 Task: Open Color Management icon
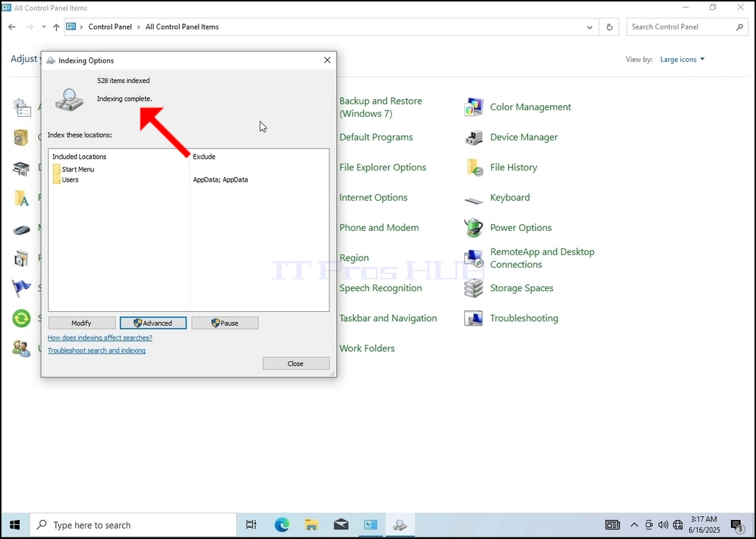pyautogui.click(x=474, y=107)
